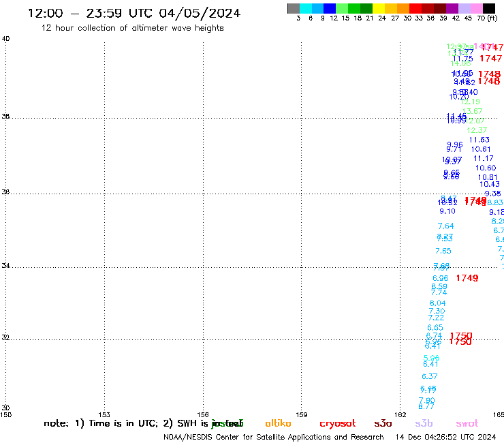The width and height of the screenshot is (504, 443).
Task: Click the longitude axis label 162
Action: [x=400, y=415]
